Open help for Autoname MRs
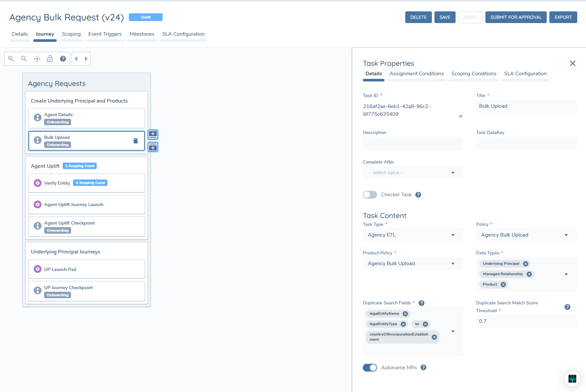The height and width of the screenshot is (392, 586). (x=423, y=367)
